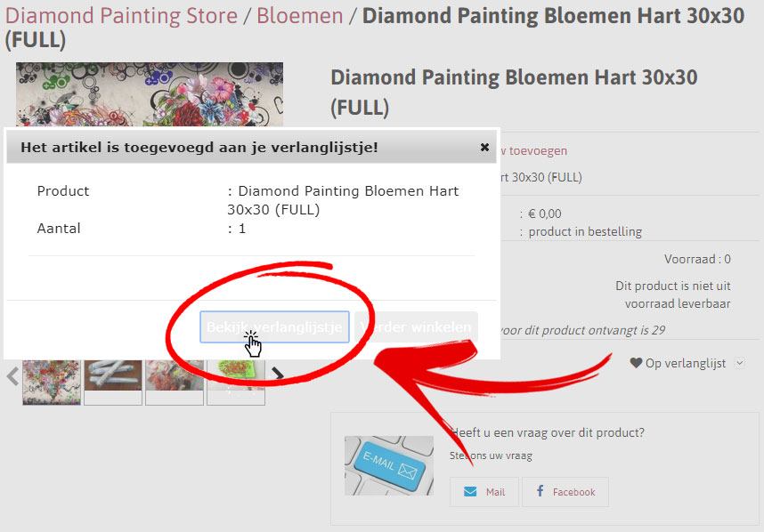Click the Bekijk verlanglijstje button
764x532 pixels.
(x=274, y=327)
